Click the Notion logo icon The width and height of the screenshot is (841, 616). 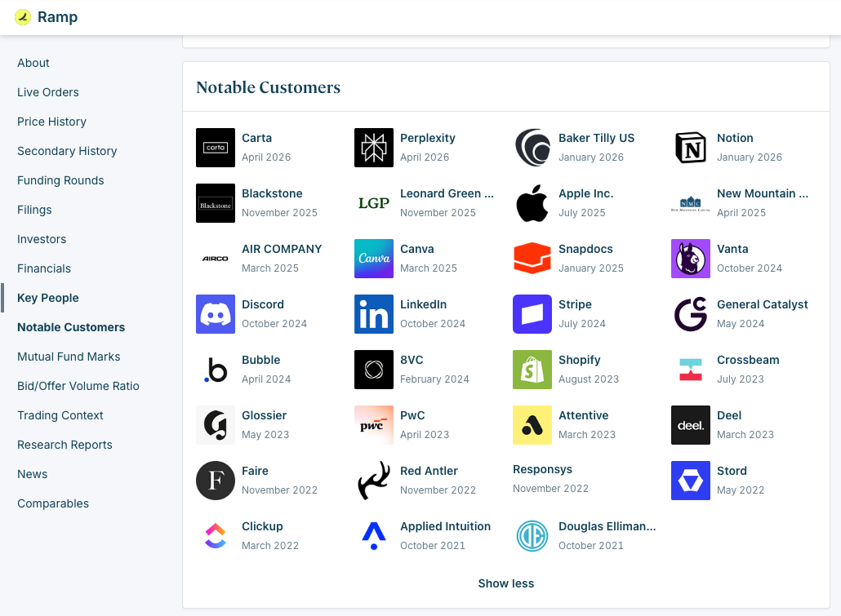click(x=691, y=148)
